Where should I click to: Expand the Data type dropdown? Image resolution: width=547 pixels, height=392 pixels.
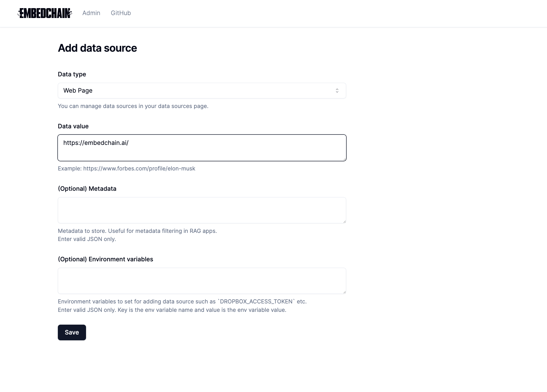tap(202, 91)
